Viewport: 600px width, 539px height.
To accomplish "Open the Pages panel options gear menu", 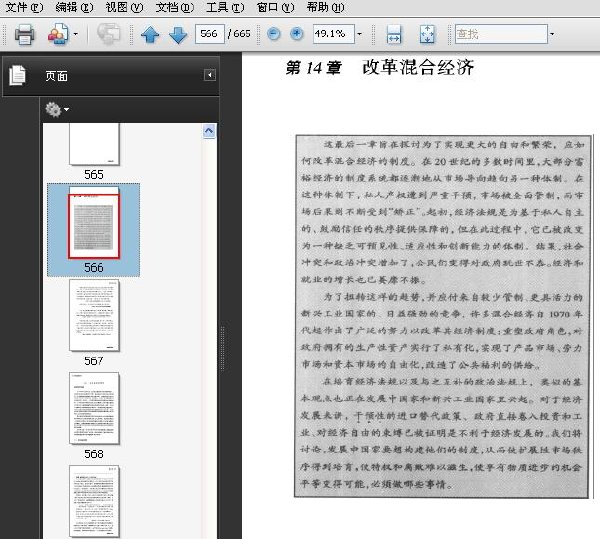I will click(57, 109).
